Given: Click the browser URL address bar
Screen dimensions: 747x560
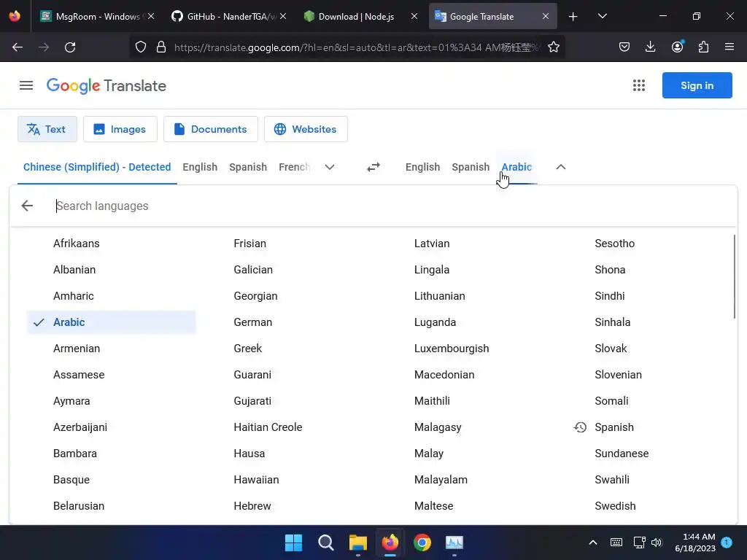Looking at the screenshot, I should click(356, 47).
